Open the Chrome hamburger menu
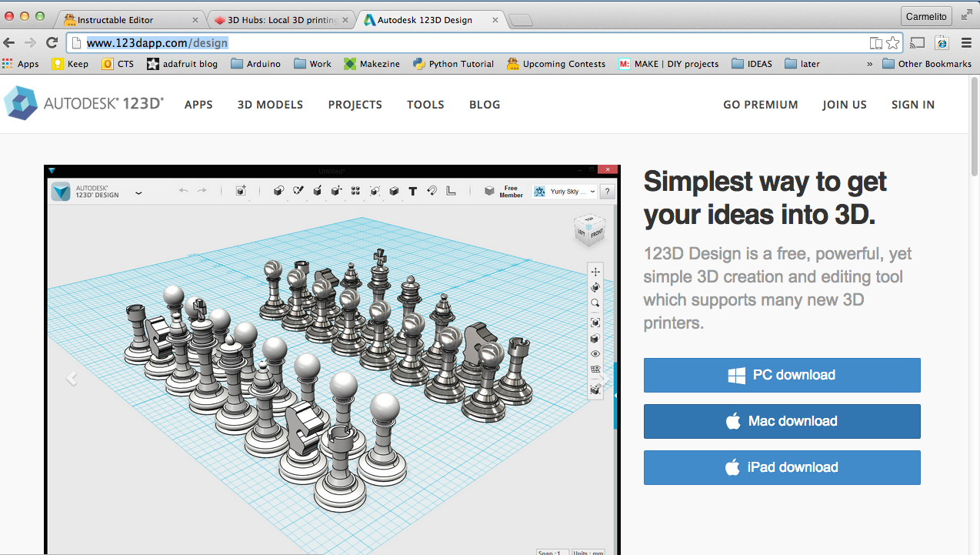The height and width of the screenshot is (555, 980). [x=965, y=43]
